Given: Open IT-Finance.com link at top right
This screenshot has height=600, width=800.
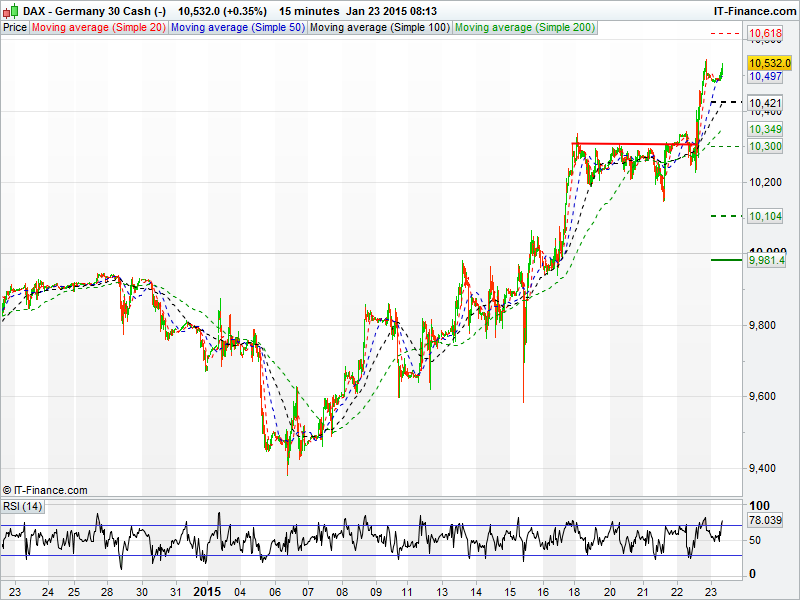Looking at the screenshot, I should 754,10.
